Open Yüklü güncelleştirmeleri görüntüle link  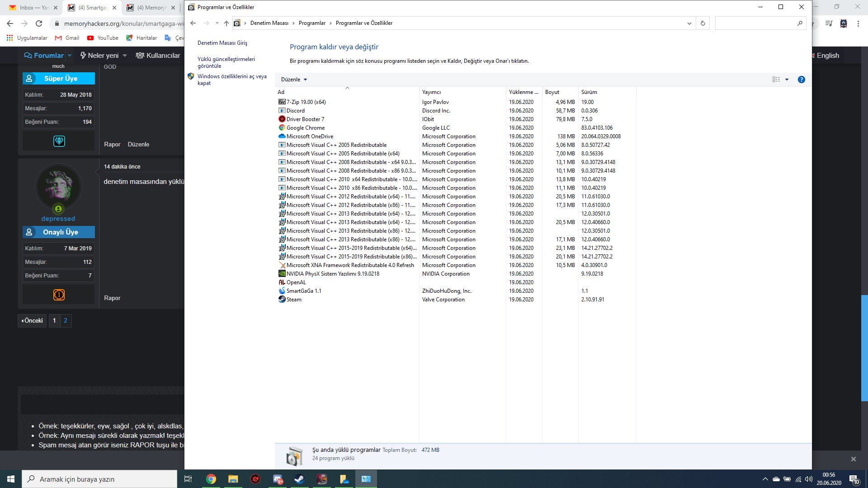click(226, 62)
